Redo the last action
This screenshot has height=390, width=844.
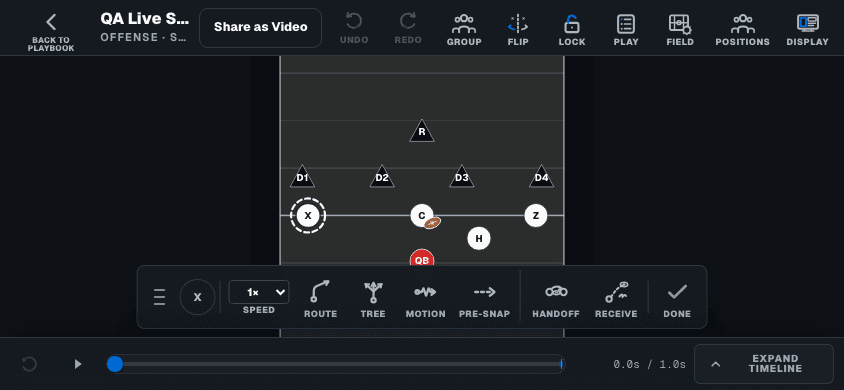pyautogui.click(x=407, y=29)
